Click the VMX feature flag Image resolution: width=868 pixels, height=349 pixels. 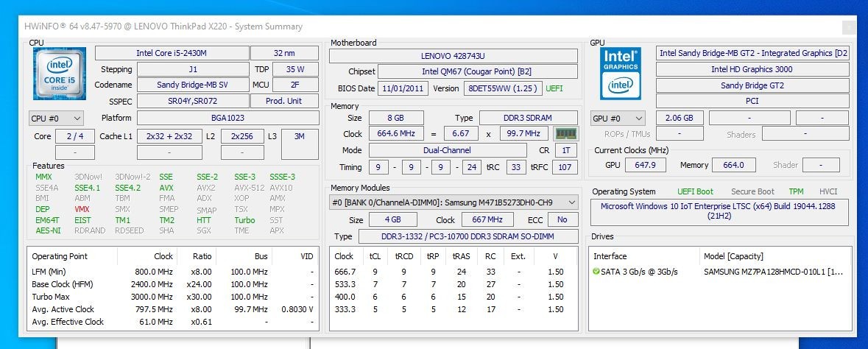pos(82,209)
